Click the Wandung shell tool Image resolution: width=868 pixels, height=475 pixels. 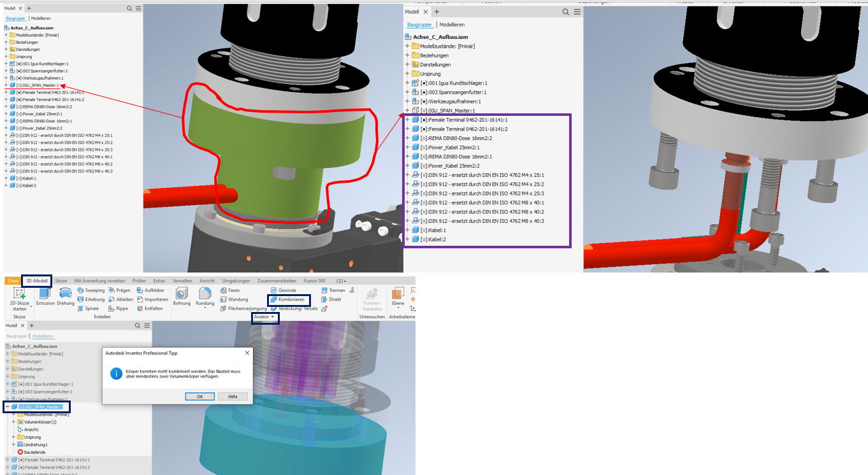pyautogui.click(x=234, y=299)
